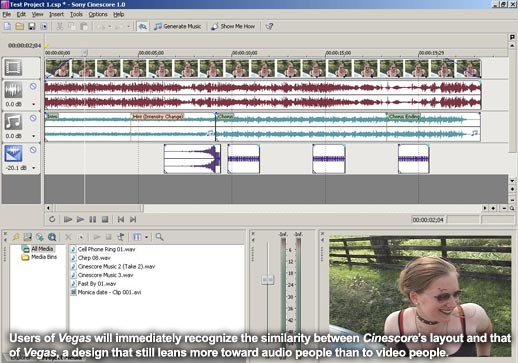The height and width of the screenshot is (363, 518).
Task: Click the Show Me How button
Action: 233,26
